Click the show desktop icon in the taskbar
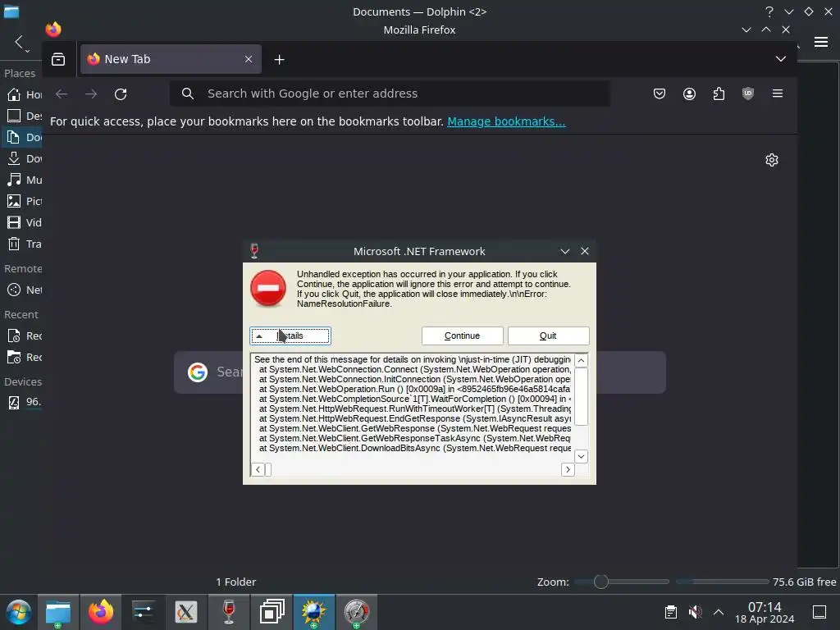This screenshot has width=840, height=630. 819,612
